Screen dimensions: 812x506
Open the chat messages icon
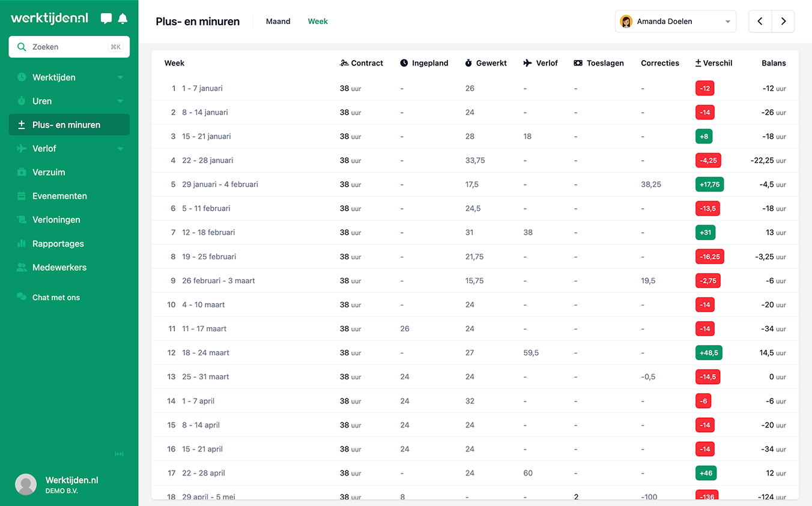pyautogui.click(x=106, y=19)
